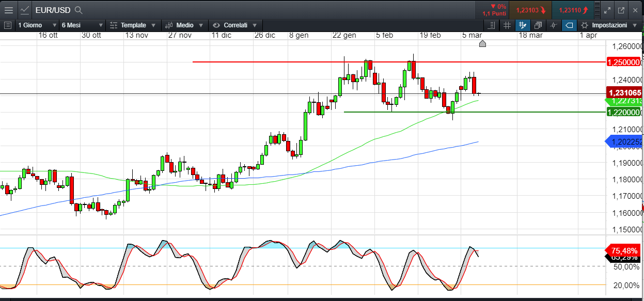The image size is (644, 301).
Task: Click the green moving average label 1,227313
Action: pos(624,101)
